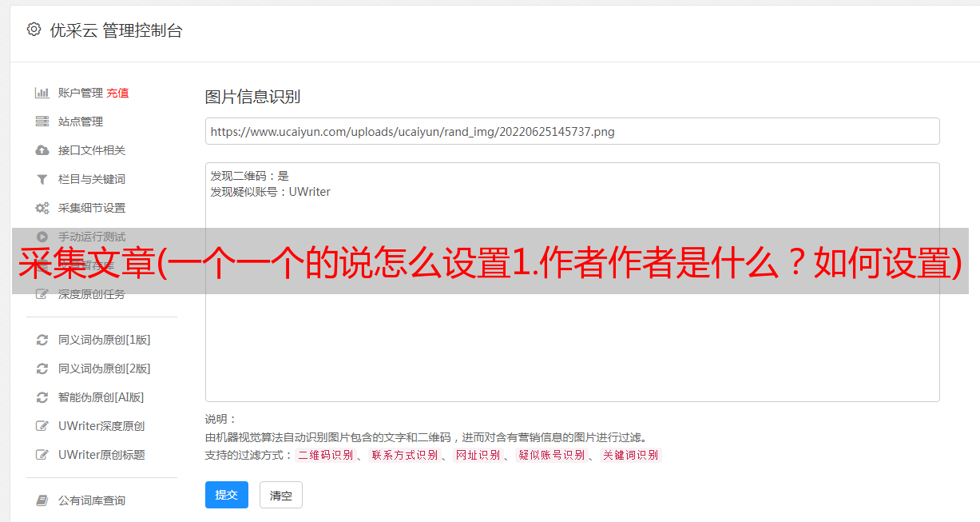980x522 pixels.
Task: Click the gear icon beside 优采云 管理控制台
Action: pyautogui.click(x=34, y=30)
